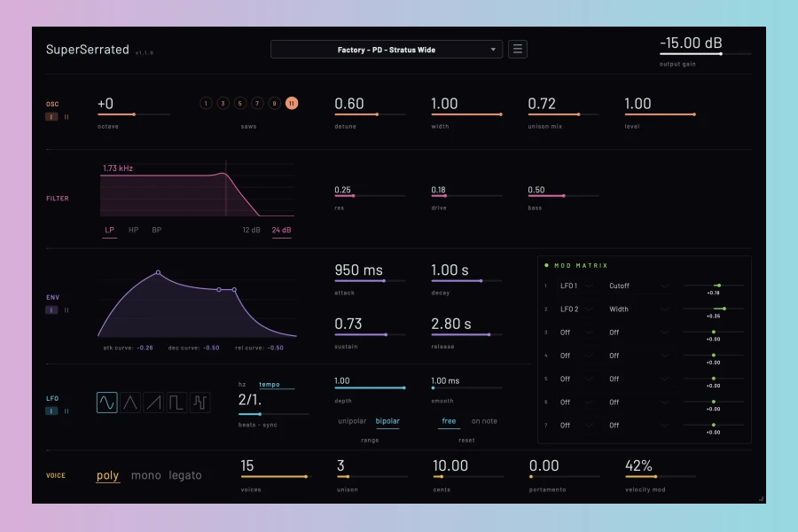Image resolution: width=798 pixels, height=532 pixels.
Task: Select the square LFO waveform
Action: [176, 403]
